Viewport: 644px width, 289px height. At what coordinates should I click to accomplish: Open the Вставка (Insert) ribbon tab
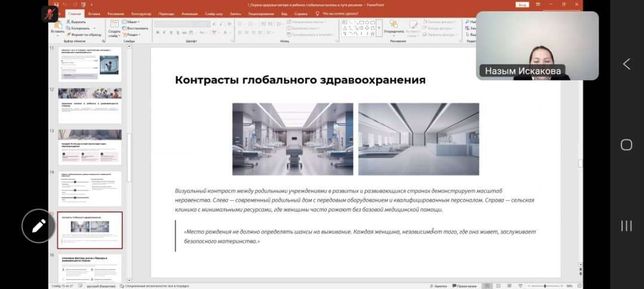[94, 13]
